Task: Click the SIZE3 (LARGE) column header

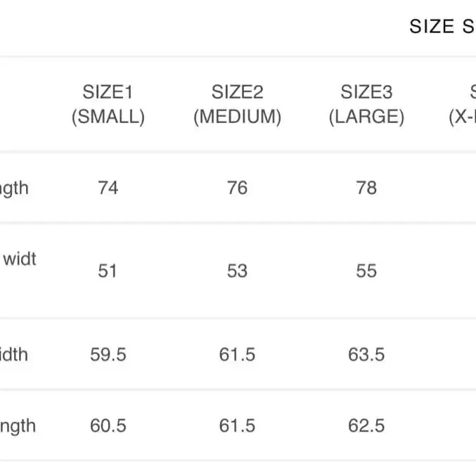Action: [x=366, y=104]
